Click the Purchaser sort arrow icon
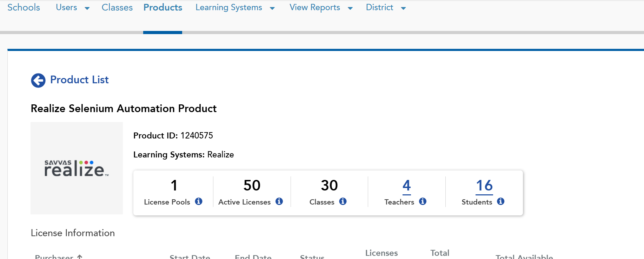This screenshot has width=644, height=259. 80,257
